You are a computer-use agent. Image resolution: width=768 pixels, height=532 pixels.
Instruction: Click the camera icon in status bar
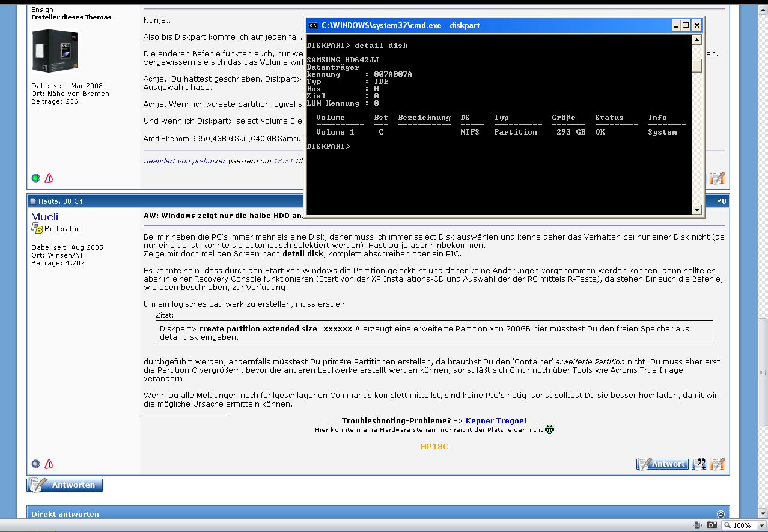(712, 525)
